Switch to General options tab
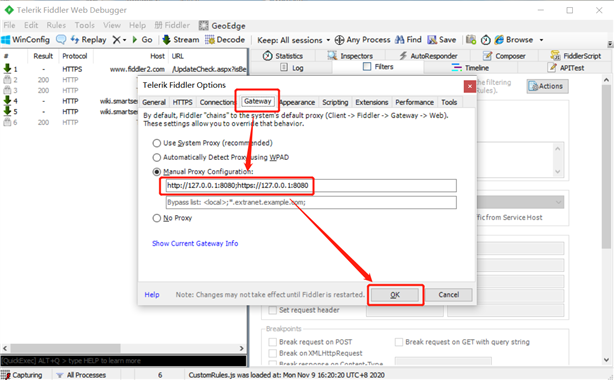Viewport: 614px width, 380px height. click(x=154, y=102)
